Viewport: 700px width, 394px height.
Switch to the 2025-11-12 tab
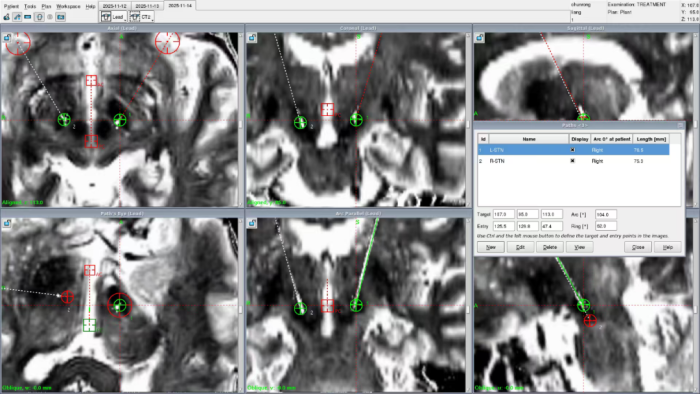(x=115, y=6)
